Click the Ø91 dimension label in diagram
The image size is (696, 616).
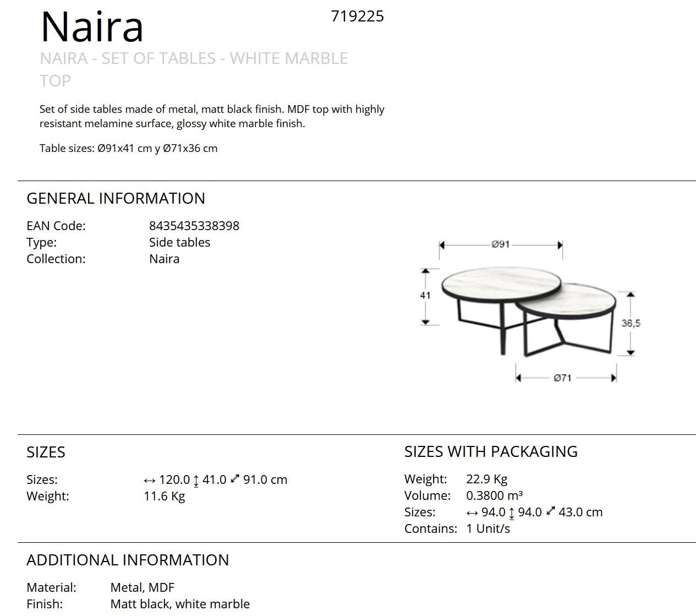point(501,244)
